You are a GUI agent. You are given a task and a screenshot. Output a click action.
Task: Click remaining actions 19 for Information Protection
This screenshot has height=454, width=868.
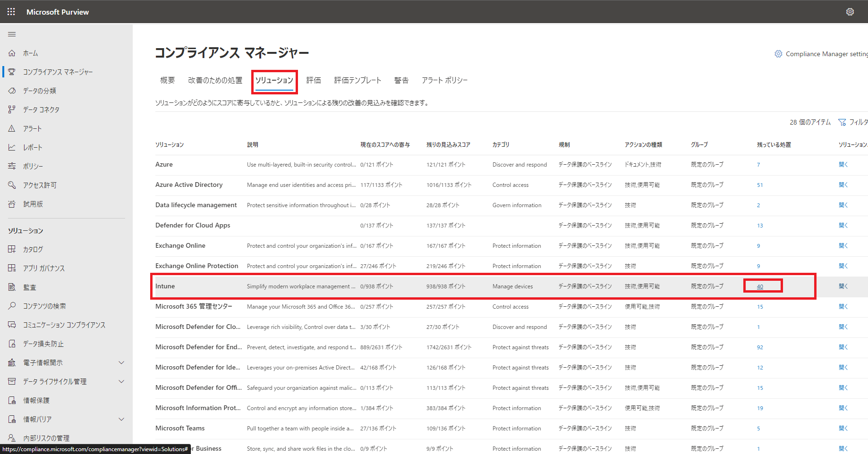pyautogui.click(x=760, y=408)
